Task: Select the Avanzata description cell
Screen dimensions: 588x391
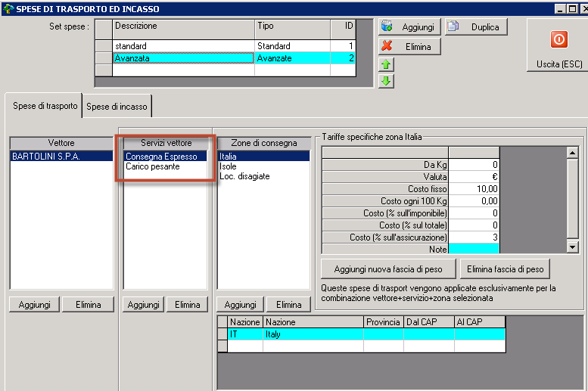Action: tap(184, 58)
